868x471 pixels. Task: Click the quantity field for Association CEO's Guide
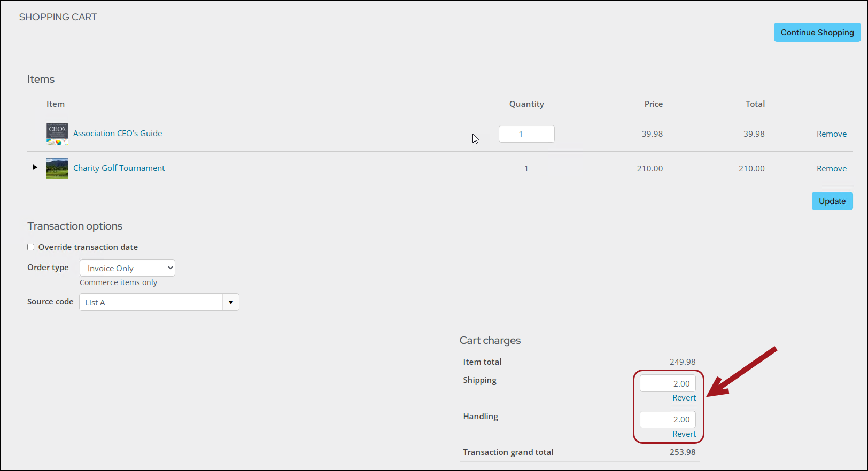coord(526,134)
